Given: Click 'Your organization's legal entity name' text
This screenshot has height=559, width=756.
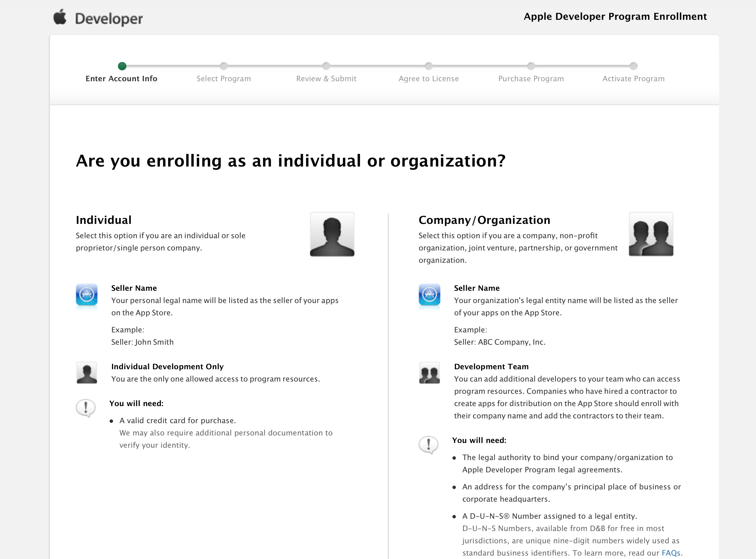Looking at the screenshot, I should pos(566,306).
